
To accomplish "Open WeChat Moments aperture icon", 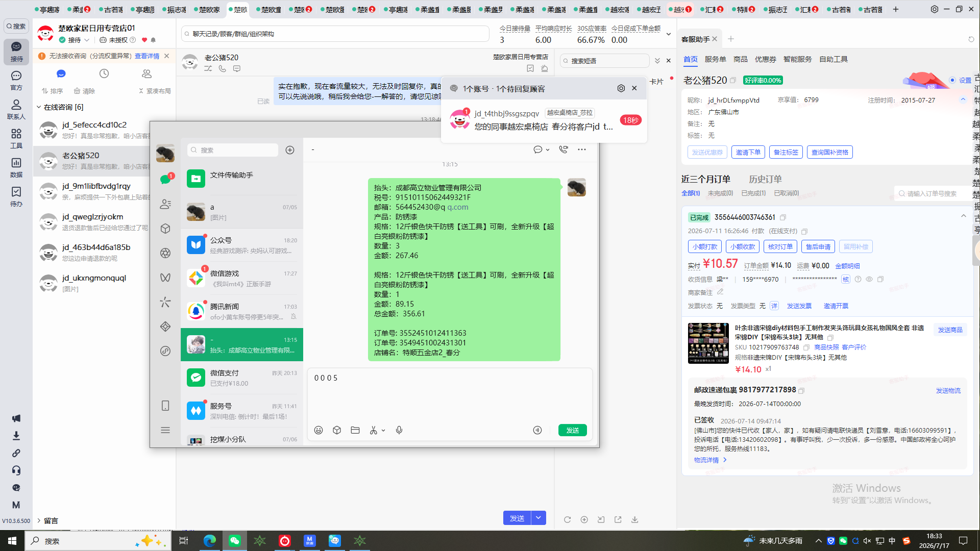I will click(x=165, y=253).
